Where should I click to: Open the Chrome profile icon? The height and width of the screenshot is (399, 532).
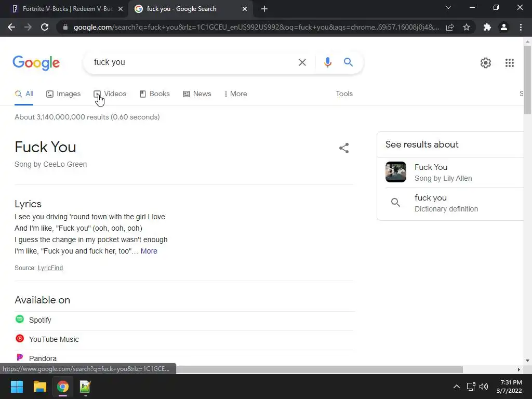click(x=504, y=27)
